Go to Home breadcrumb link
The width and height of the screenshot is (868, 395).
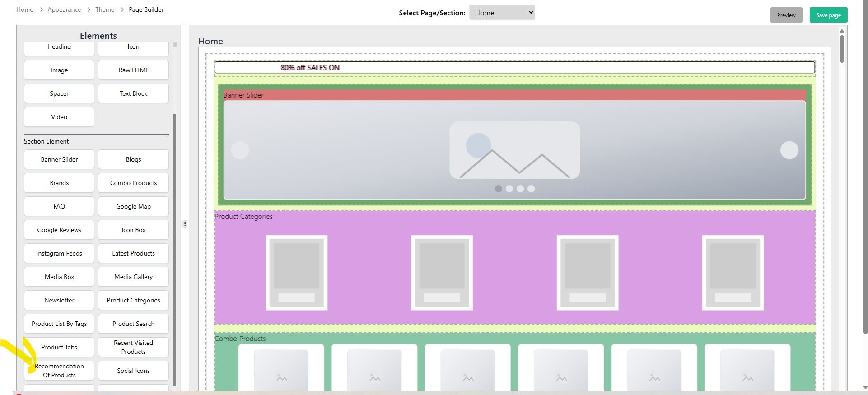click(x=25, y=9)
